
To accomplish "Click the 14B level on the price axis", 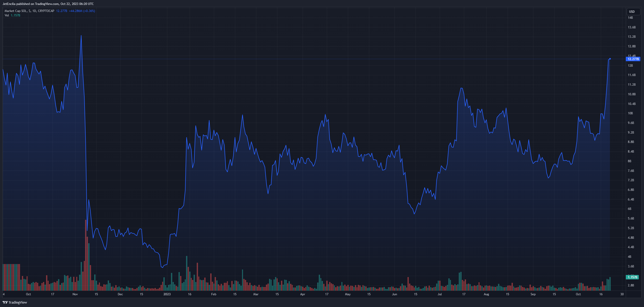I will [630, 18].
